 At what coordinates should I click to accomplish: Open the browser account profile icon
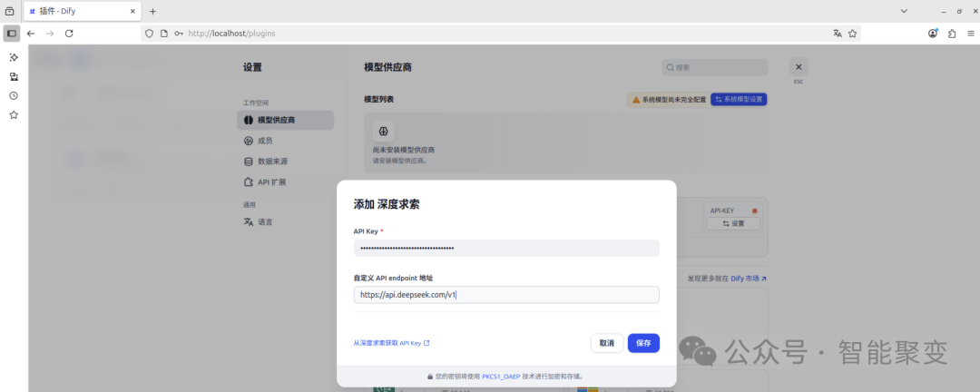pos(933,34)
